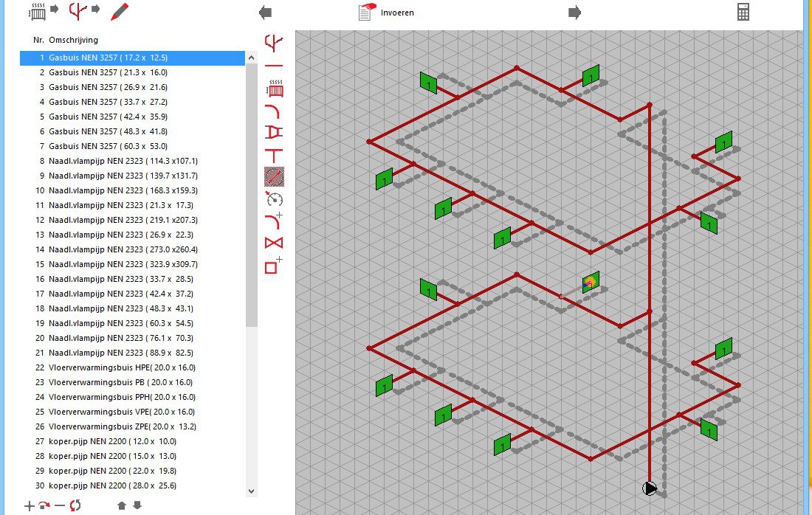Select Naadl.vlampijp NEN 2323 (42.4 x 37.2)
The image size is (812, 515).
(132, 294)
